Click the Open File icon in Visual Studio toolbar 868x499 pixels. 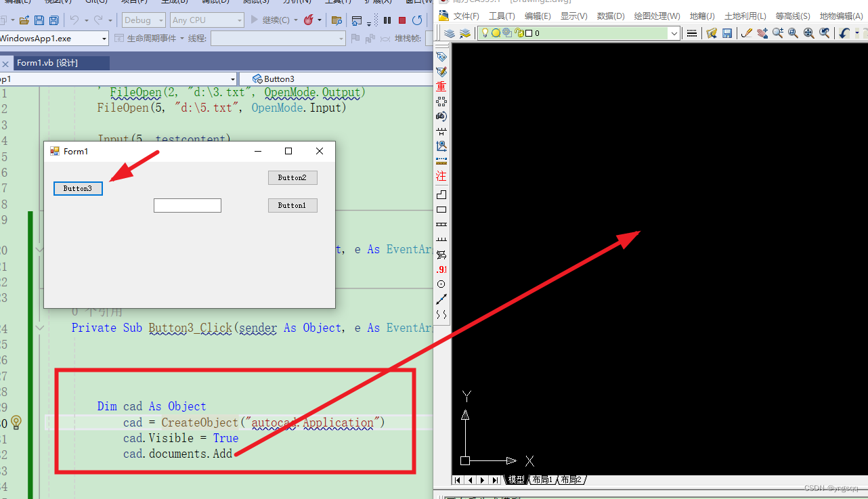(24, 20)
